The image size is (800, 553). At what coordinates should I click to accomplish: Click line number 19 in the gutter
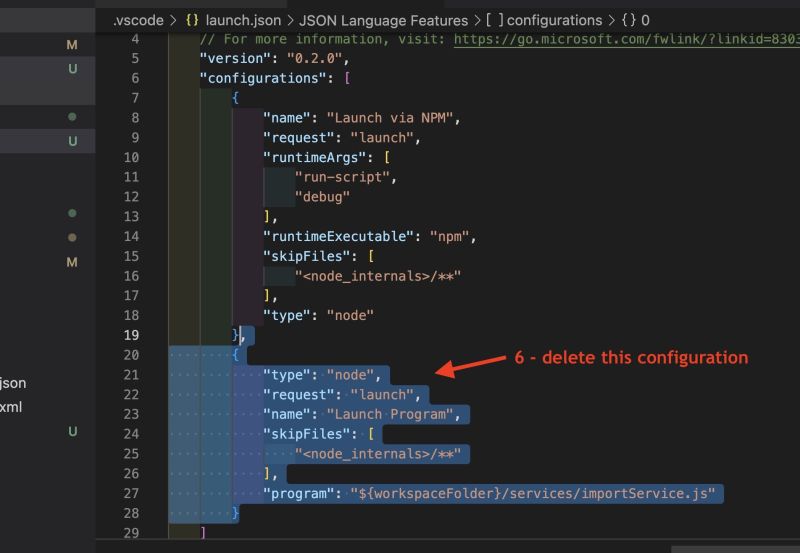[131, 335]
